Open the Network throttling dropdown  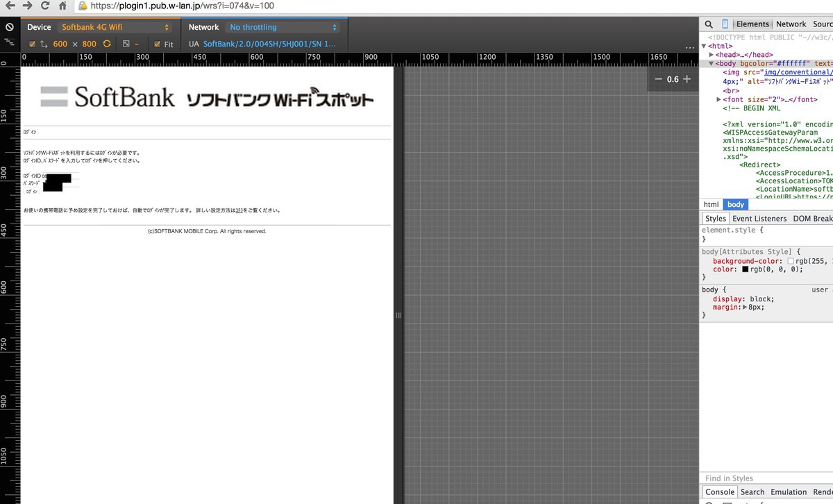point(283,27)
